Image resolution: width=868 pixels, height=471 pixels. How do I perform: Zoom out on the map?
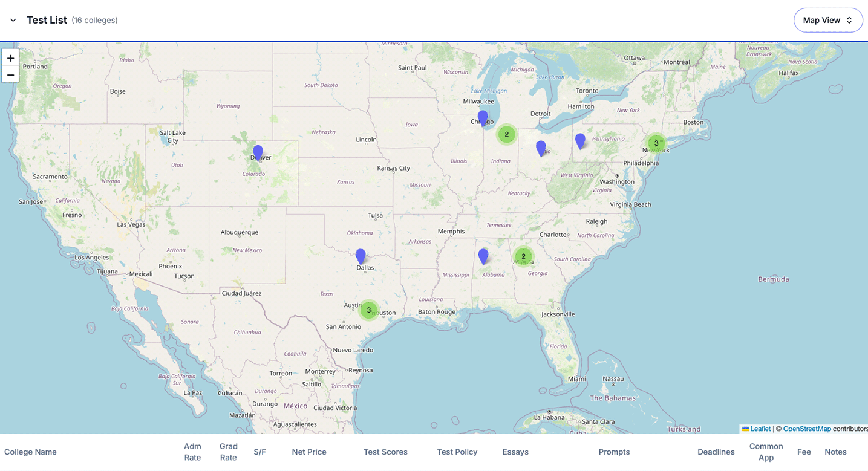(x=10, y=74)
